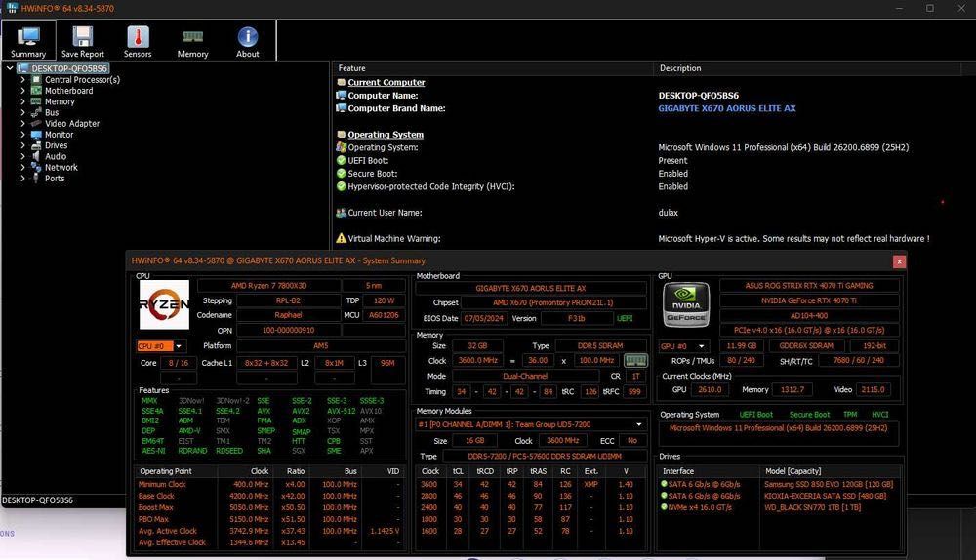Select DESKTOP-QFO5BS6 computer tree label

coord(69,68)
